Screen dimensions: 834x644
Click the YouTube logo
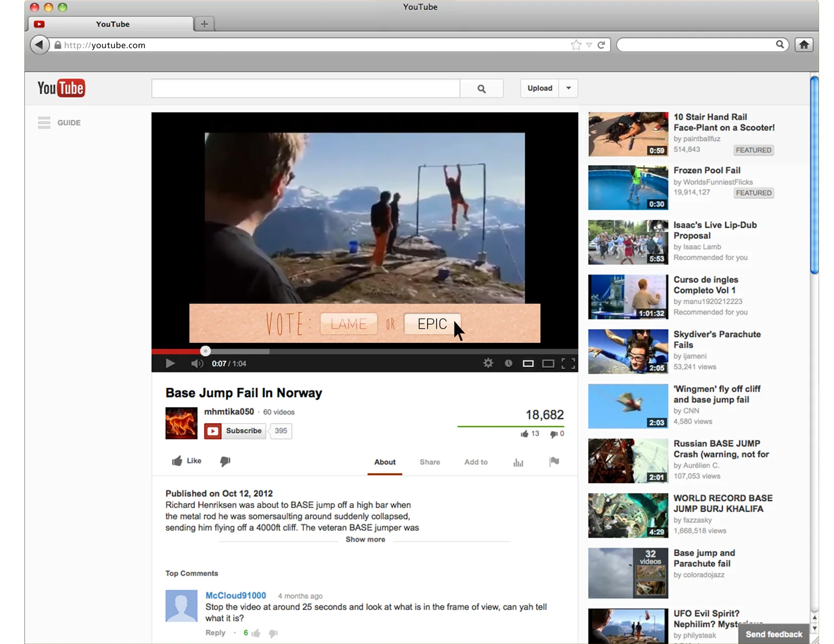click(x=61, y=88)
